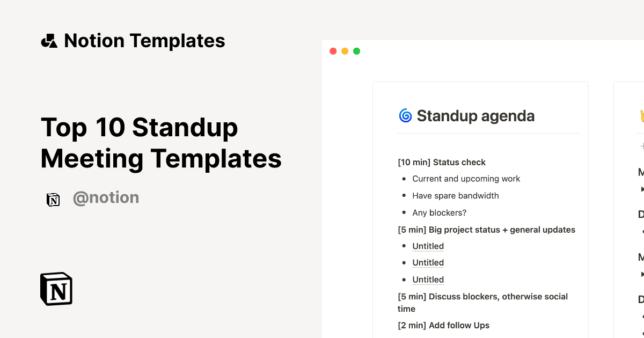Select the blue spiral icon beside Standup agenda
The height and width of the screenshot is (338, 644).
[405, 115]
